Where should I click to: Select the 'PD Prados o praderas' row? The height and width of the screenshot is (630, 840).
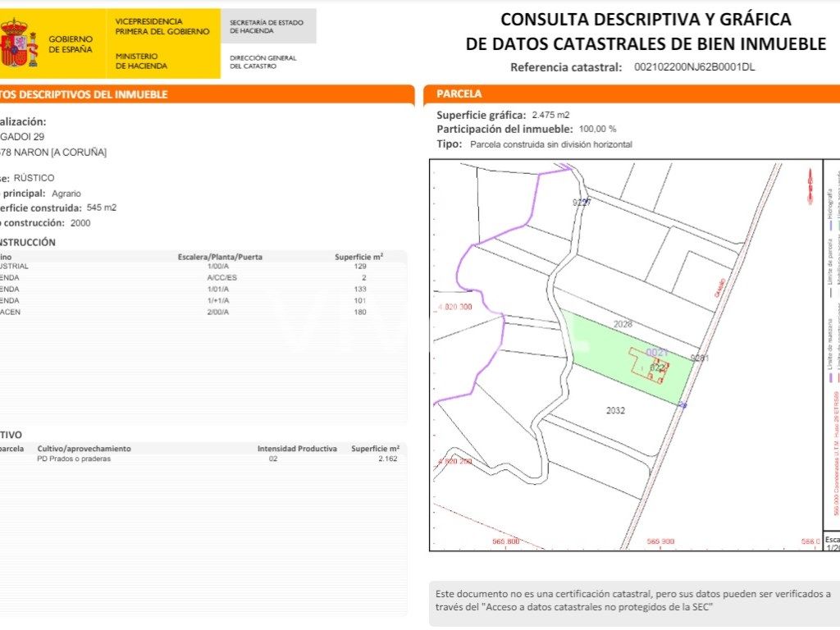[x=74, y=459]
